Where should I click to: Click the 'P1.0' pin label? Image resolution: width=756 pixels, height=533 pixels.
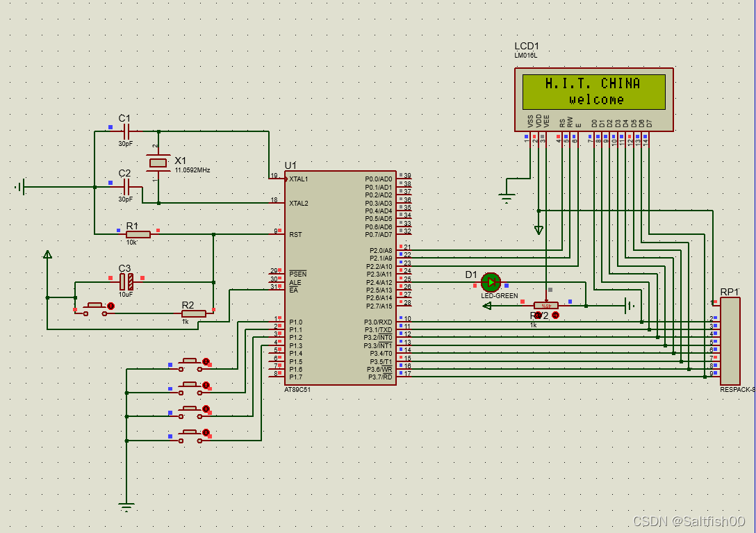(295, 322)
